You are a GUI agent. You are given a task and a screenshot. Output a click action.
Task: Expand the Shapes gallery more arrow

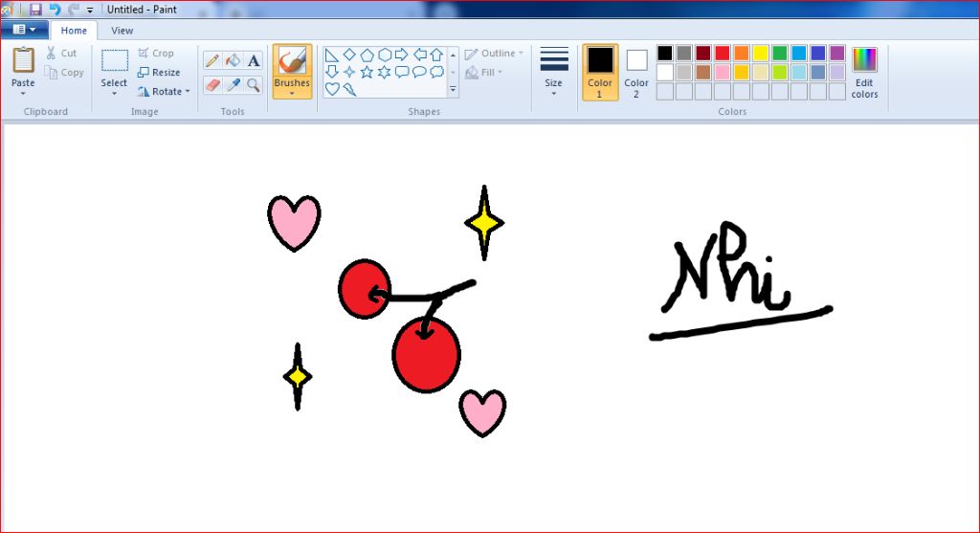[453, 90]
